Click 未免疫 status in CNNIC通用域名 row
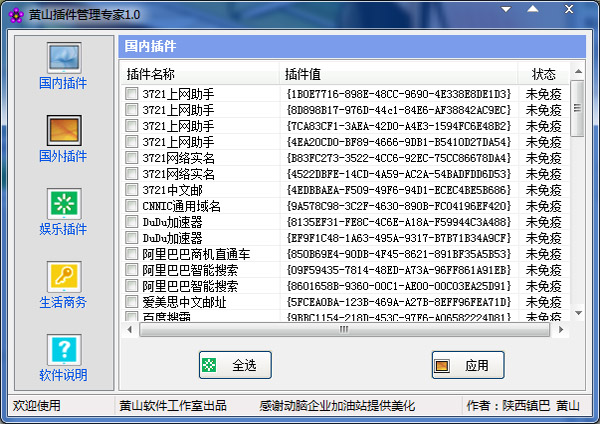This screenshot has width=600, height=424. coord(543,206)
